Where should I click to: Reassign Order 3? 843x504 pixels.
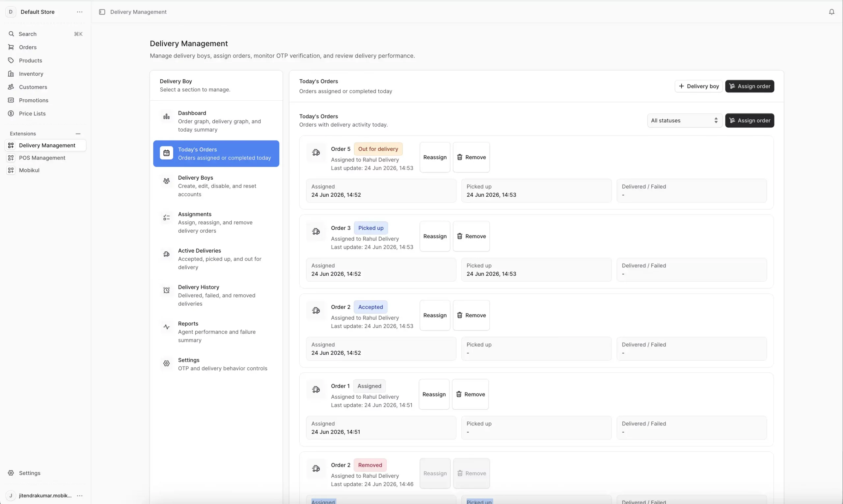435,237
